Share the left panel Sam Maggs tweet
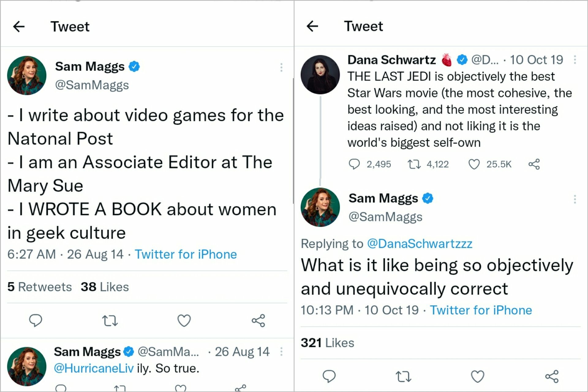 (x=258, y=321)
